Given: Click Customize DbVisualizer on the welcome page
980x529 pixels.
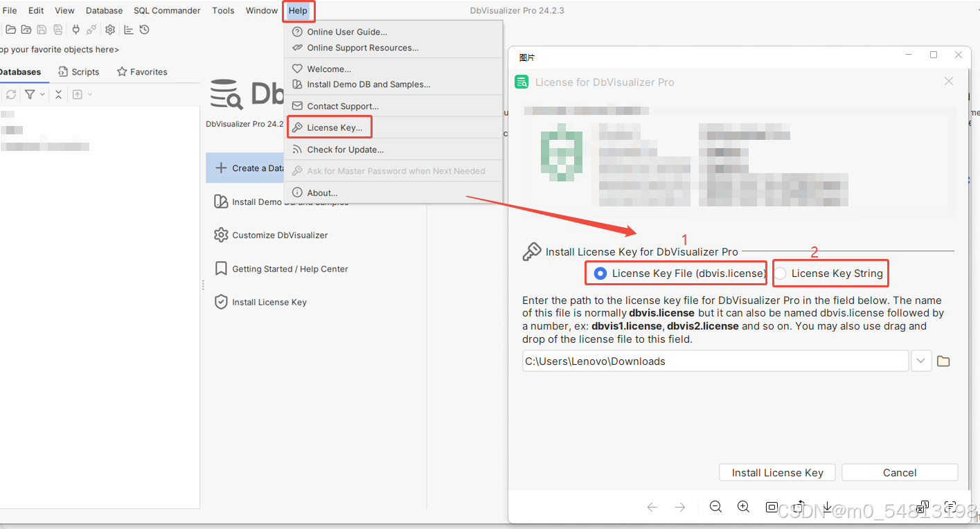Looking at the screenshot, I should 271,235.
